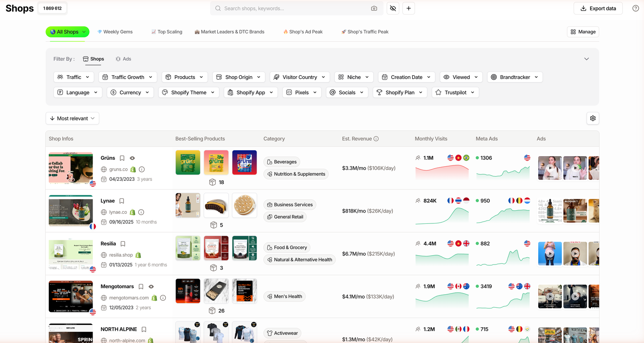Bookmark the Resilia shop

pos(123,244)
